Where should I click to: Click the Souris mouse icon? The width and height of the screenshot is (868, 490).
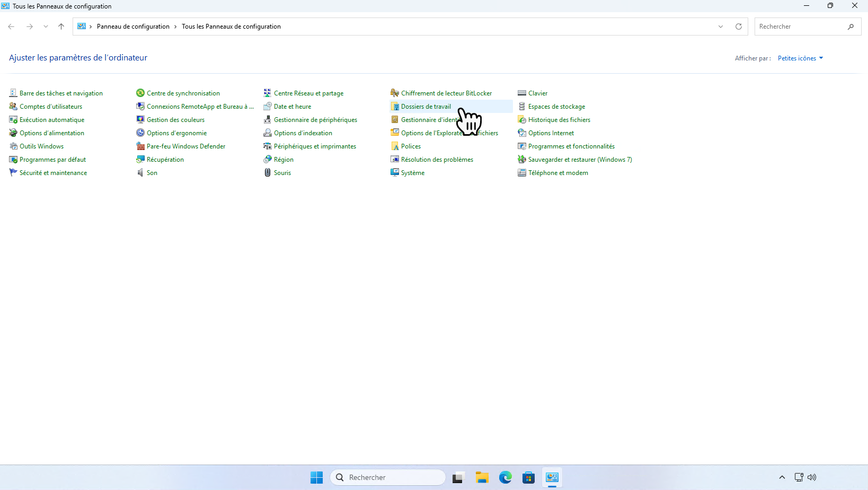point(268,173)
